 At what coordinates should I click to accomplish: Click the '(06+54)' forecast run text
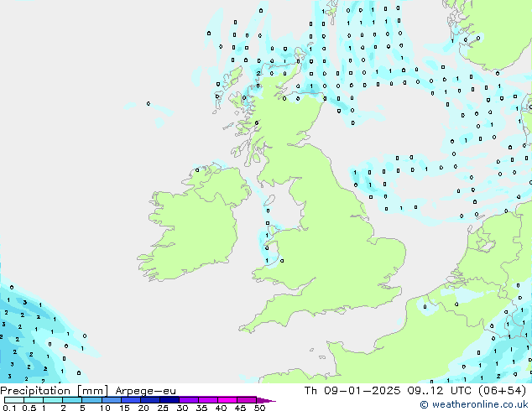pyautogui.click(x=502, y=391)
